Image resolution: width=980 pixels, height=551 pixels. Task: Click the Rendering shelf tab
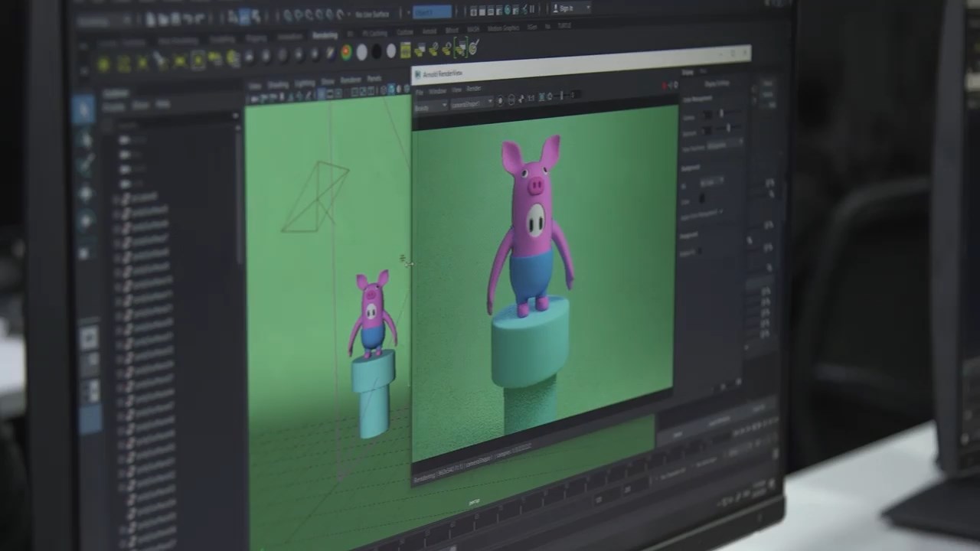pos(325,36)
